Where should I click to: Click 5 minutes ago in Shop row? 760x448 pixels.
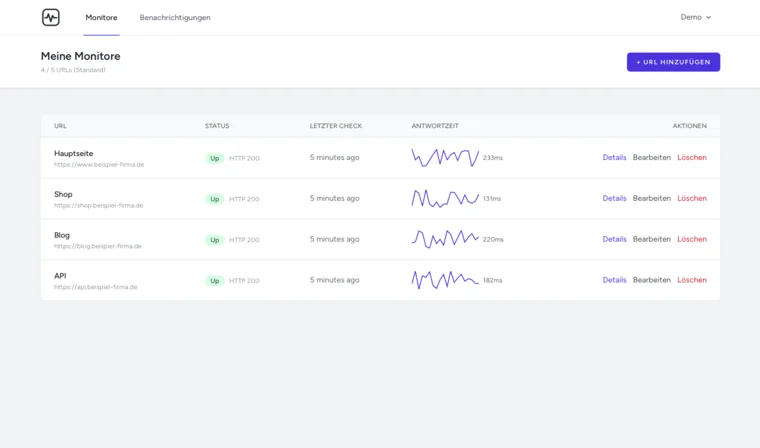pos(334,198)
